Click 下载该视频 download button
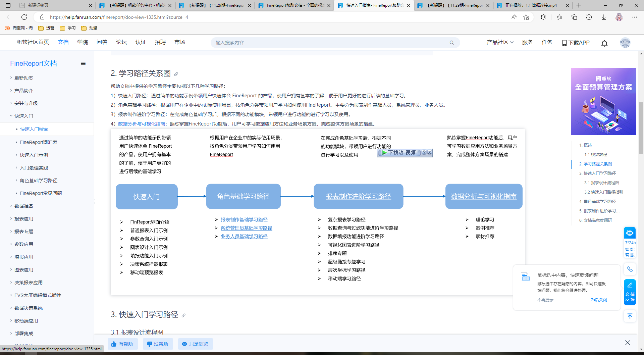The image size is (644, 355). pyautogui.click(x=399, y=153)
